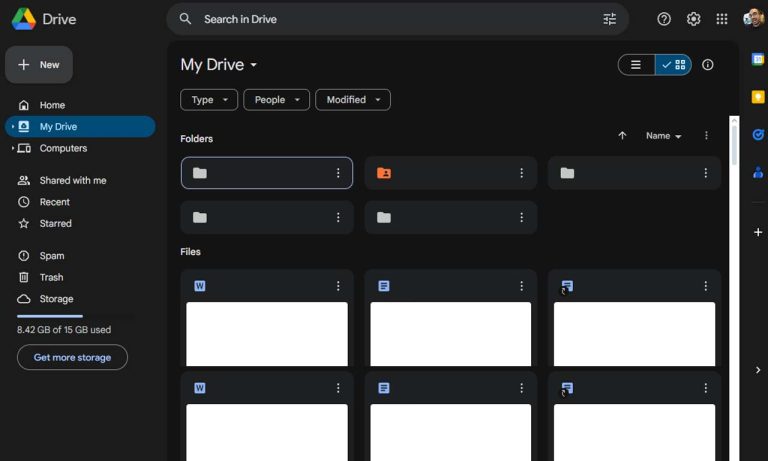The height and width of the screenshot is (461, 768).
Task: Open Google Keep in the side panel
Action: click(x=758, y=97)
